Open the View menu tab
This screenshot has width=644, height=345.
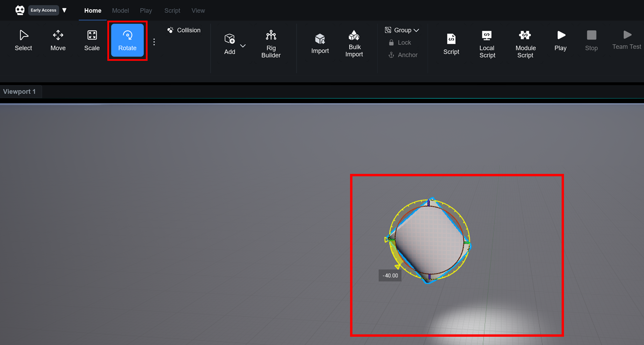click(198, 11)
